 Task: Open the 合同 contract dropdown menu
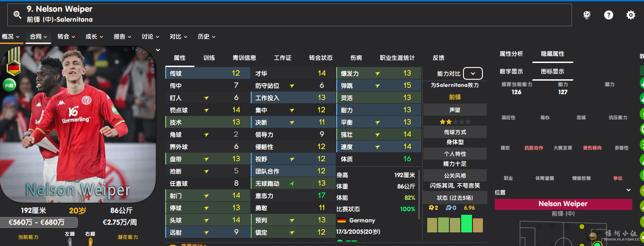tap(39, 37)
